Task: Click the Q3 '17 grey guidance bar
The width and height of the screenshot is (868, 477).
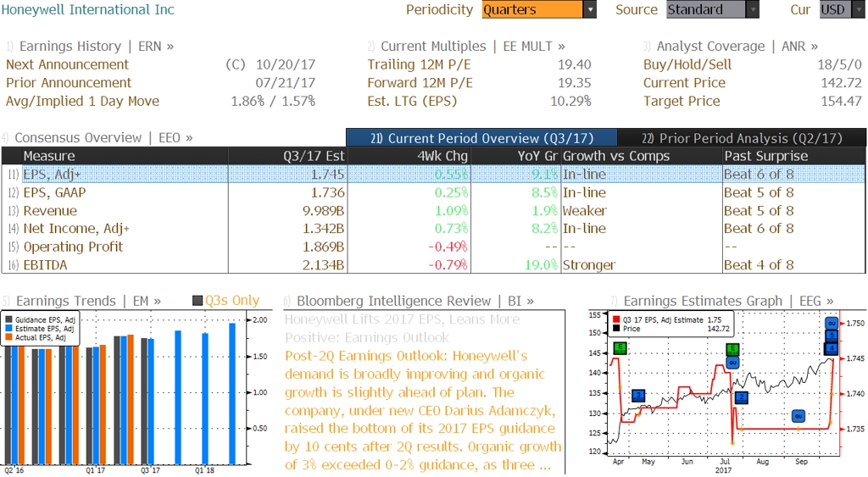Action: coord(144,402)
